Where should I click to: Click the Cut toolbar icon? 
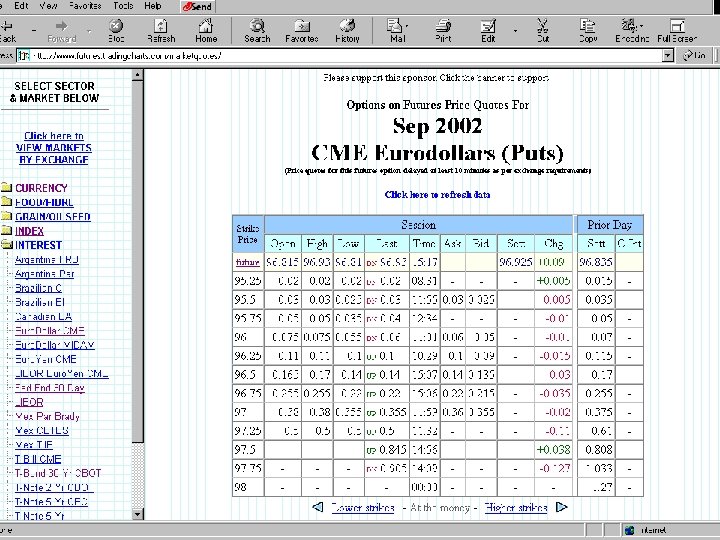(x=543, y=31)
